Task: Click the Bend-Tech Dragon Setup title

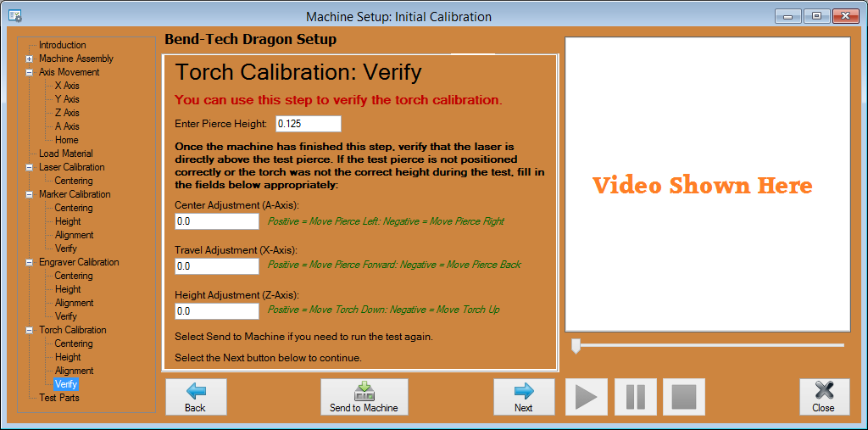Action: 250,40
